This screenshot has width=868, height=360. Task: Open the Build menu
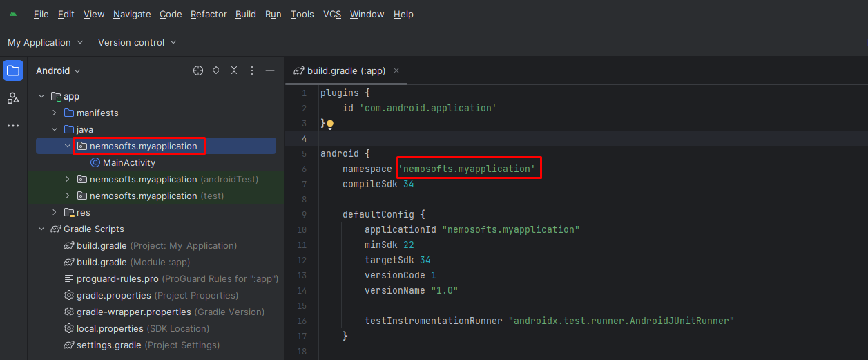(246, 14)
